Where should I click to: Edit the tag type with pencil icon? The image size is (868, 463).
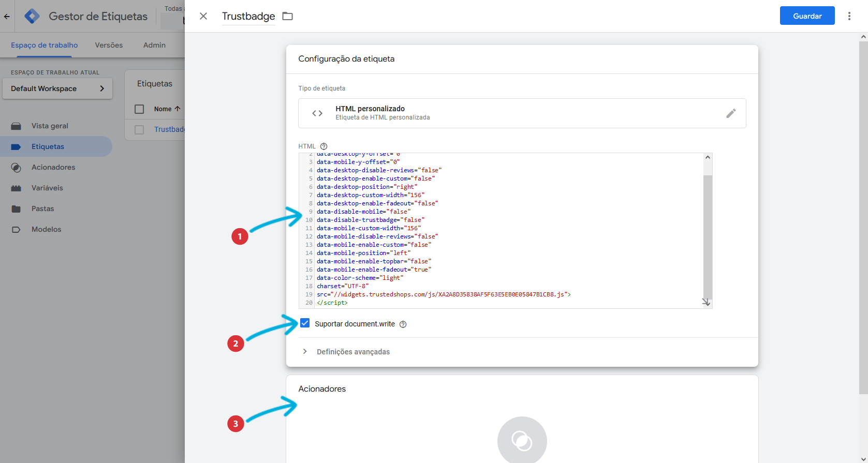pyautogui.click(x=731, y=113)
